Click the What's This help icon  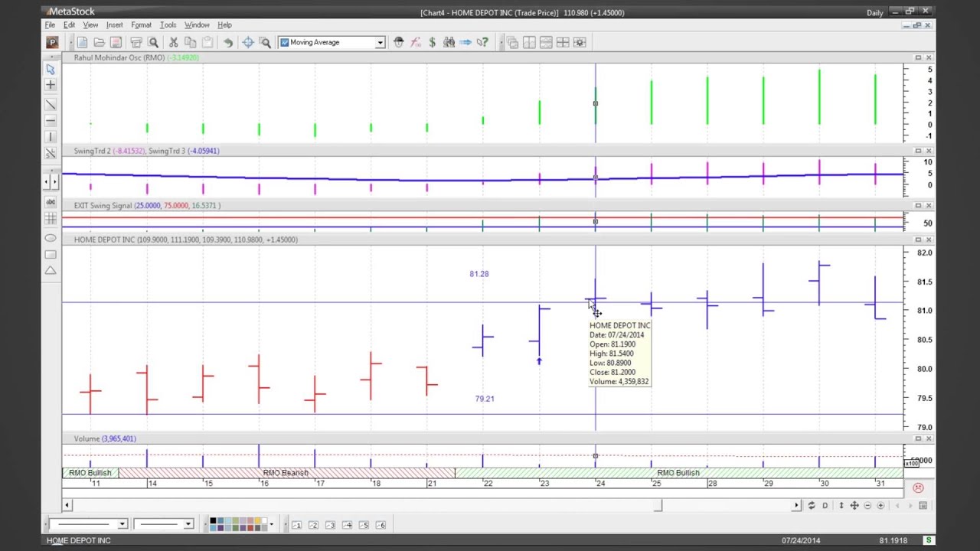click(482, 42)
